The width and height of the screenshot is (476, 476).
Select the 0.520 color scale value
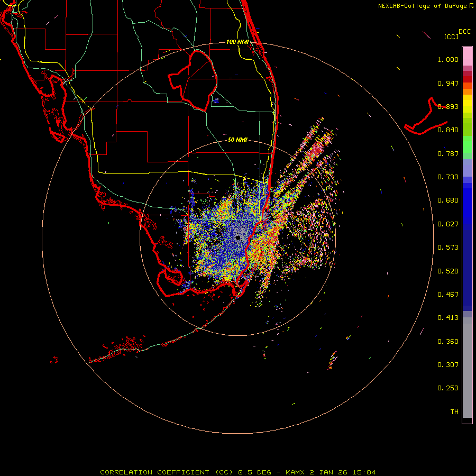(448, 271)
